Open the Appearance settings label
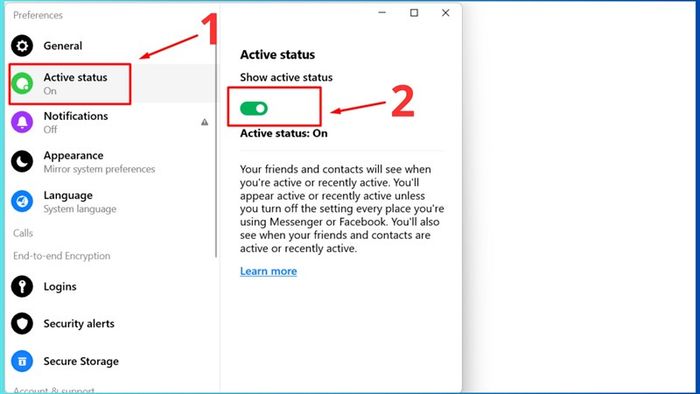The width and height of the screenshot is (700, 394). click(x=73, y=156)
